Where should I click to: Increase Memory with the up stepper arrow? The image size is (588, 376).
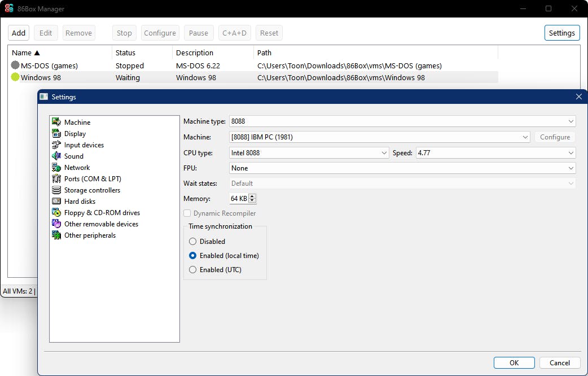click(252, 196)
